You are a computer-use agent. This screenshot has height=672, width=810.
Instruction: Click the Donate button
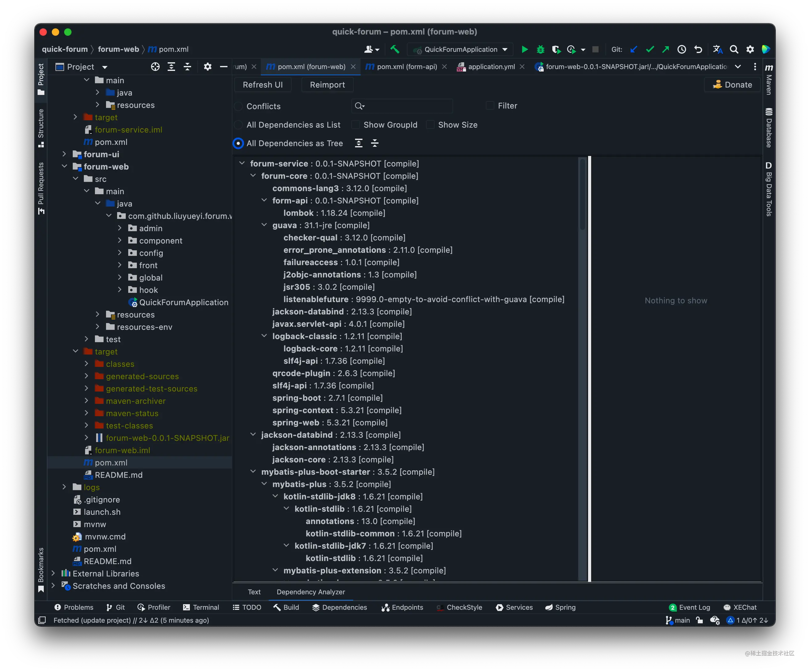click(x=732, y=85)
